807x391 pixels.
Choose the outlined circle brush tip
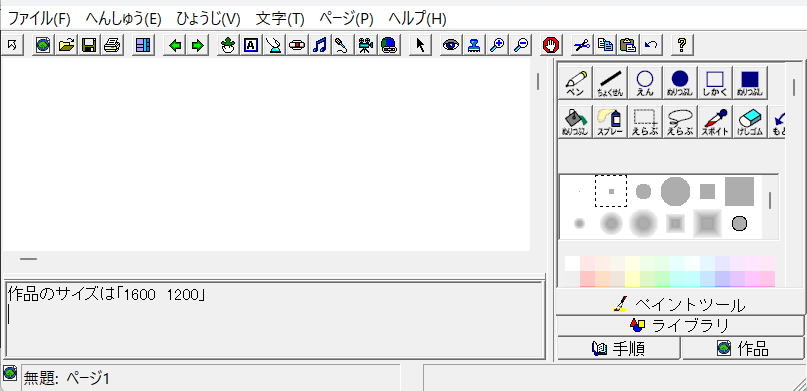click(x=739, y=223)
